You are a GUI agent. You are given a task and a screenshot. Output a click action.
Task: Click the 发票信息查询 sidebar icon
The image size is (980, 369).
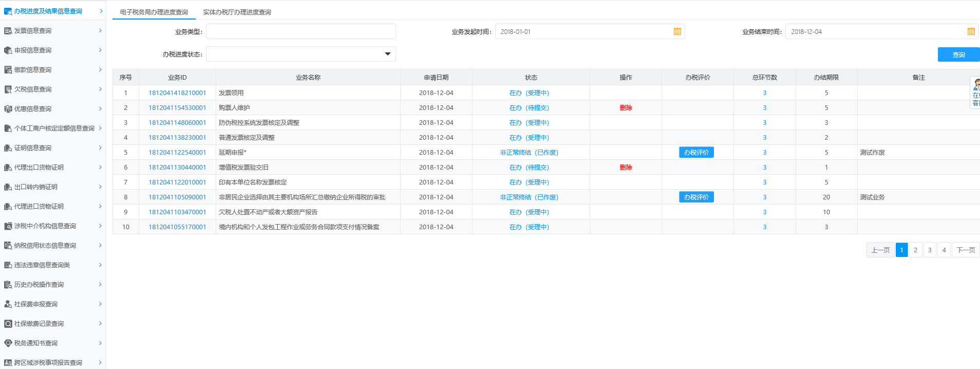8,31
